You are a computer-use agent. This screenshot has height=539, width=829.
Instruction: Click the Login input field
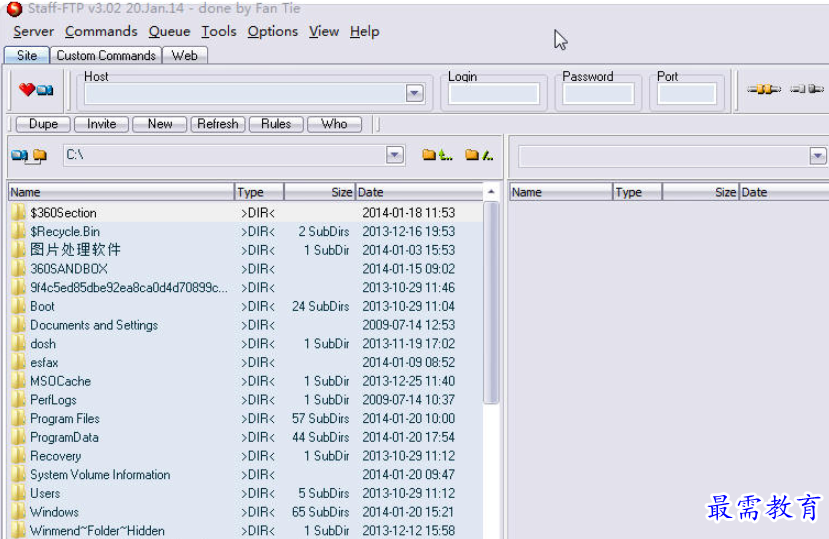493,94
